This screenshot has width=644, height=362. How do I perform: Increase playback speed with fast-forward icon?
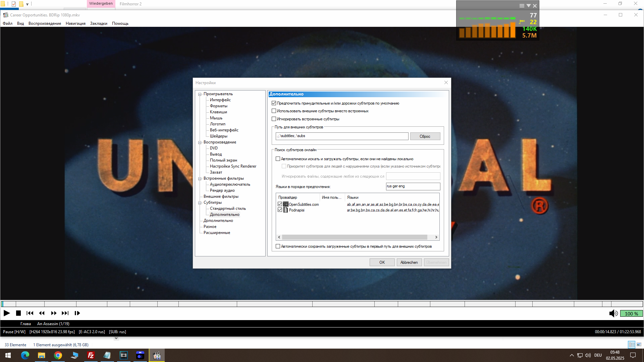[x=54, y=313]
